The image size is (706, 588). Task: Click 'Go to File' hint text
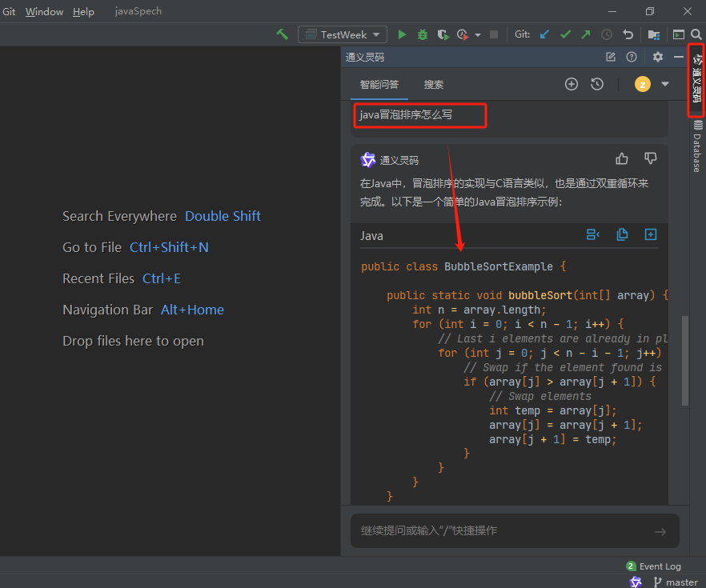(x=92, y=247)
